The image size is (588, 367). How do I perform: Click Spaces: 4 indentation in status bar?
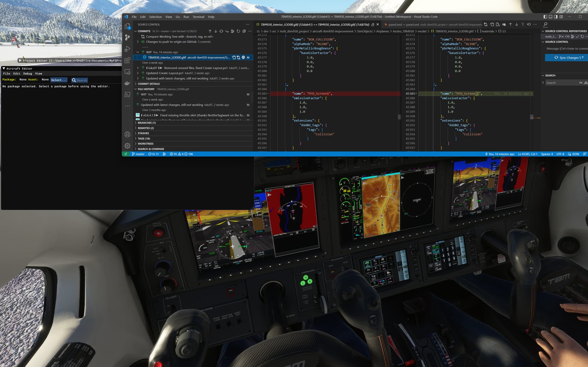pos(547,154)
